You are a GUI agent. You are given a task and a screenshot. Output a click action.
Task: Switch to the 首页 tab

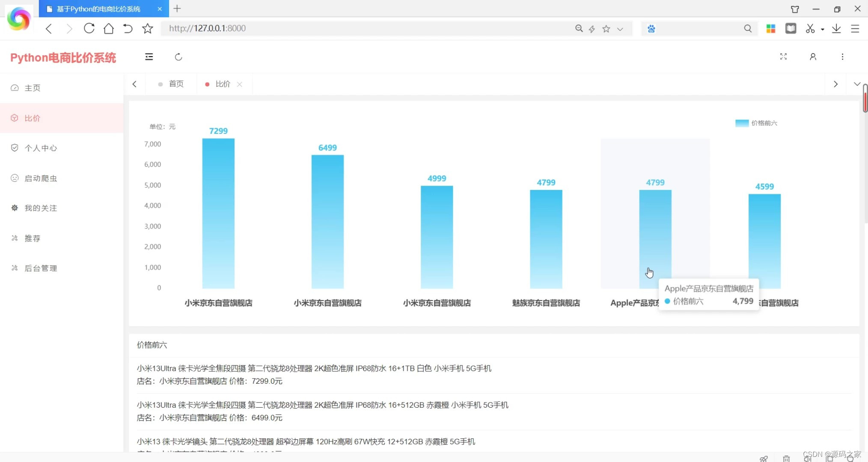(176, 84)
